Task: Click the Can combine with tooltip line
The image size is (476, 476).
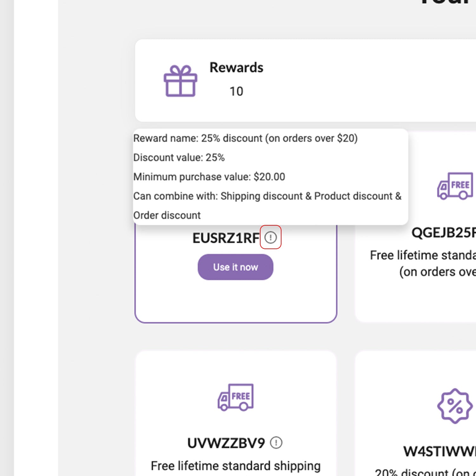Action: tap(267, 196)
